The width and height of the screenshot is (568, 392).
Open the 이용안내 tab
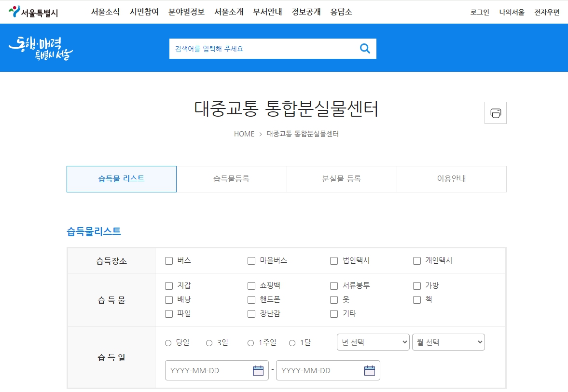[x=451, y=179]
